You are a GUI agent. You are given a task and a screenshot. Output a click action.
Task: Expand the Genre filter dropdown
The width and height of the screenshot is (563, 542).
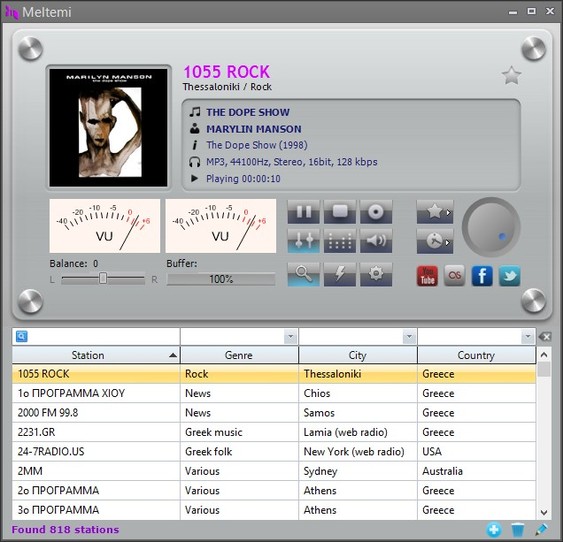click(290, 337)
